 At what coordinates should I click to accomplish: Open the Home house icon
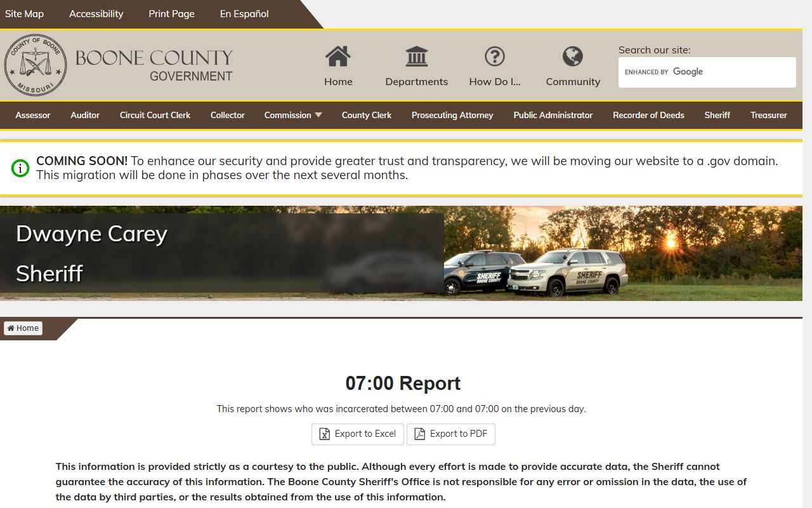pyautogui.click(x=338, y=57)
